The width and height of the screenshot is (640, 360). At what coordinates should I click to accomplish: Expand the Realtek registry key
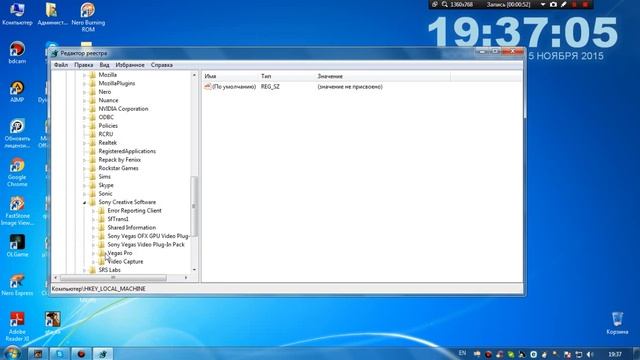(x=84, y=143)
